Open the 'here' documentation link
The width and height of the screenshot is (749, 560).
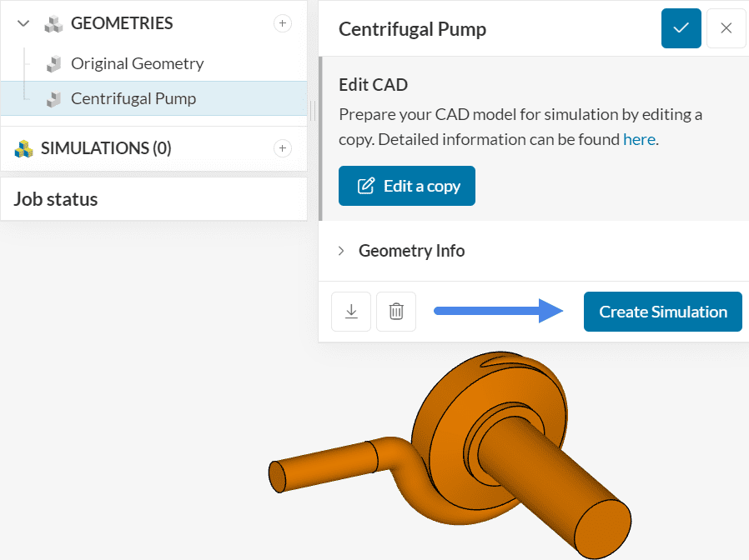tap(639, 139)
